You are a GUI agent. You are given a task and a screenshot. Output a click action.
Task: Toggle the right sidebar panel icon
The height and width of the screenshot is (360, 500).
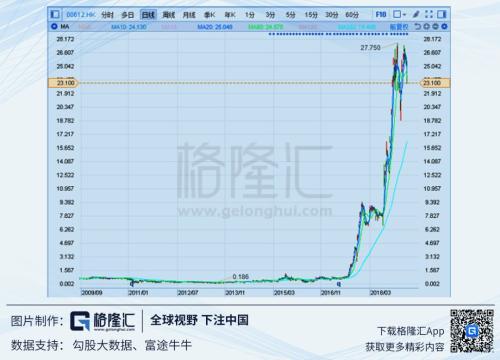click(442, 14)
